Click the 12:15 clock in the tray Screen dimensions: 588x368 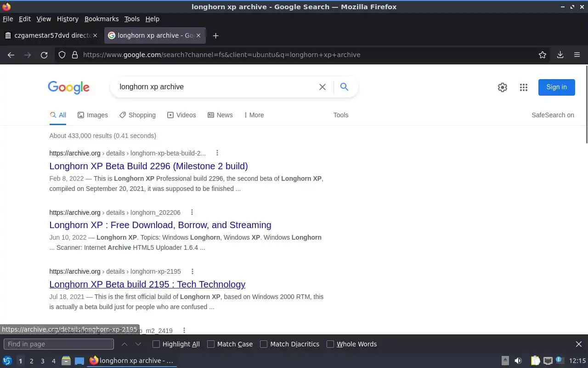point(577,361)
